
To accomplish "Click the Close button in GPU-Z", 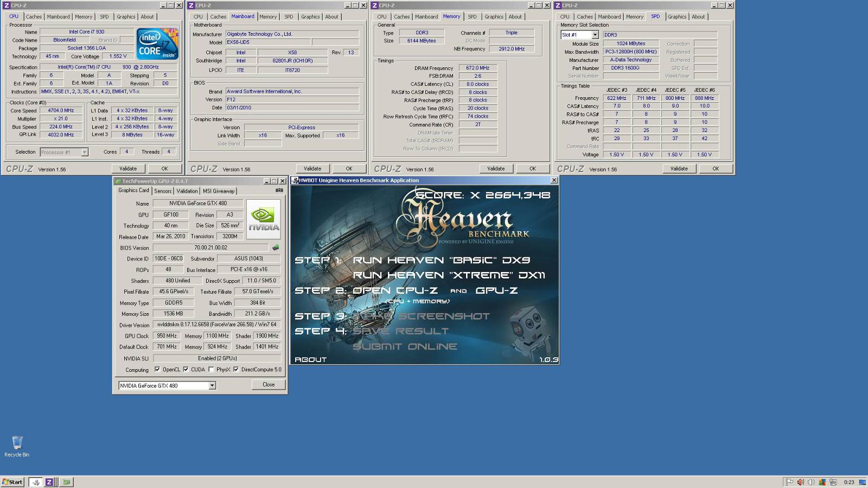I will [x=269, y=384].
